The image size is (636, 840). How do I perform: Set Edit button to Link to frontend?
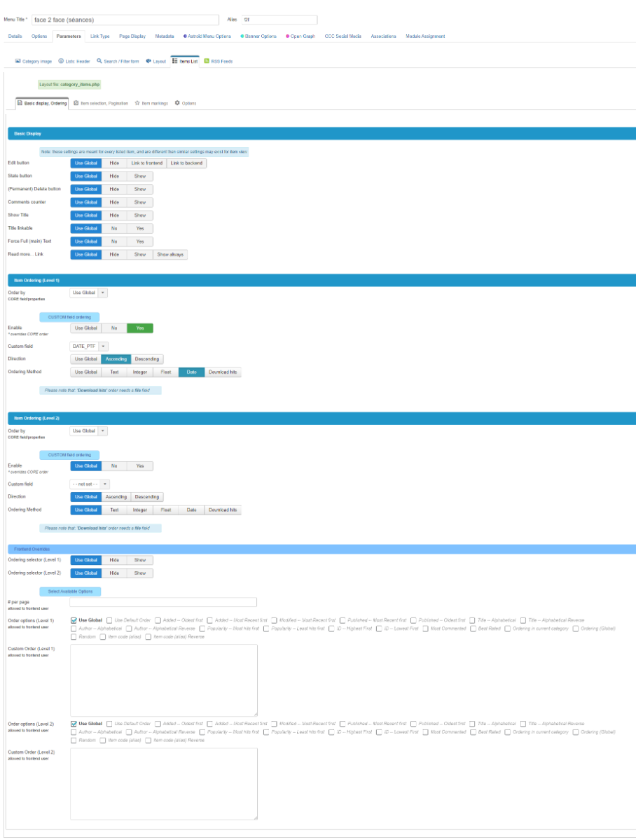tap(146, 163)
